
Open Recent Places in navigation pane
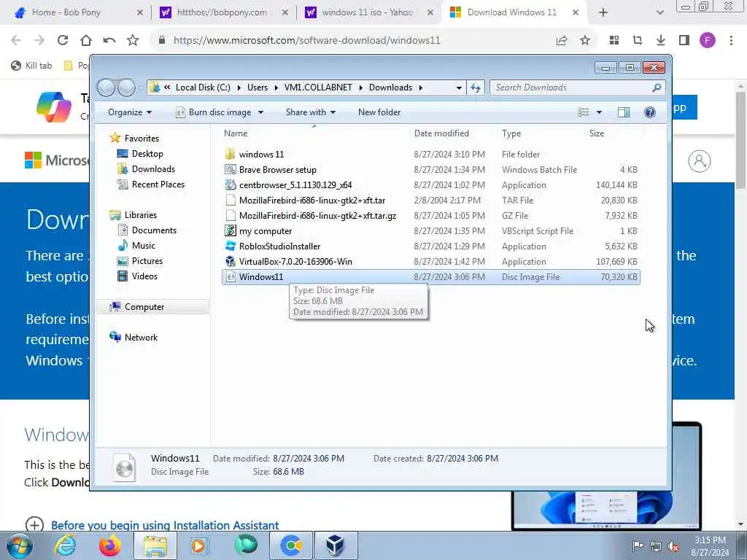(x=158, y=184)
